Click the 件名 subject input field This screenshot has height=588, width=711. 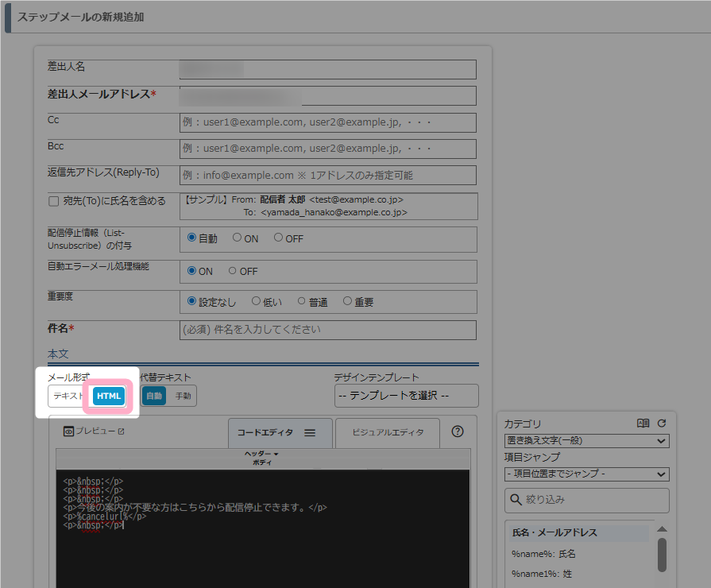point(328,330)
